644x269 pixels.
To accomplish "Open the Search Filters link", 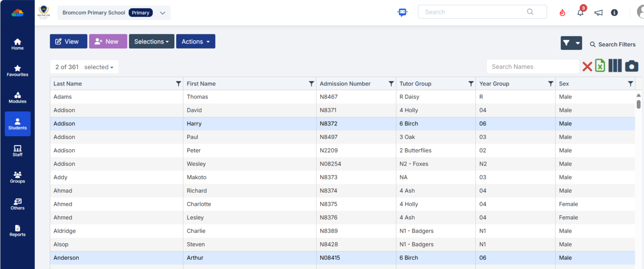I will (x=613, y=44).
